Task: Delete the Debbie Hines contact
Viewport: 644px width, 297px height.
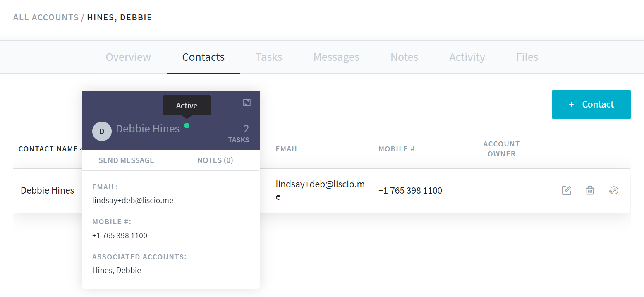Action: [590, 190]
